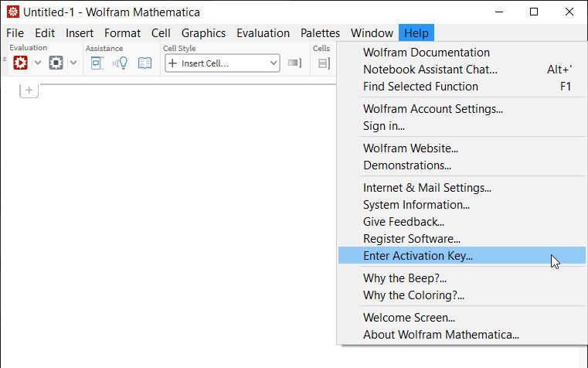Open the Cell menu
The height and width of the screenshot is (368, 588).
[161, 33]
